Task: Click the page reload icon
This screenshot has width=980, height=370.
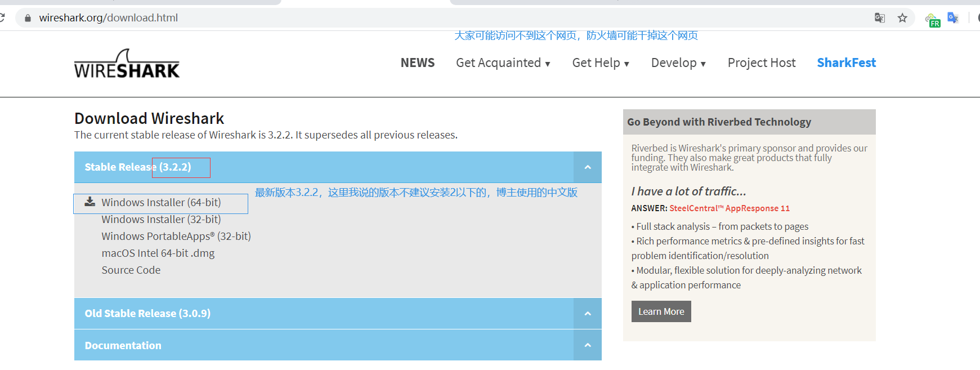Action: (2, 17)
